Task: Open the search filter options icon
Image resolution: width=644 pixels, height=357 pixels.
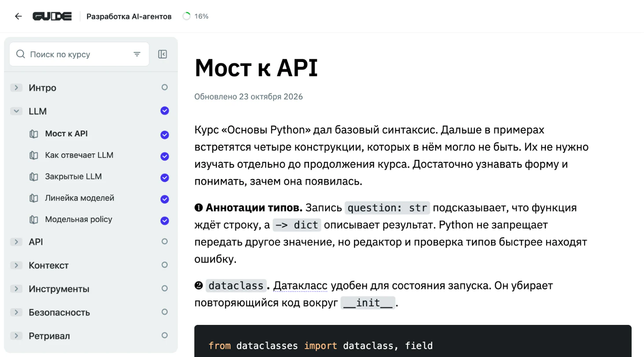Action: [137, 54]
